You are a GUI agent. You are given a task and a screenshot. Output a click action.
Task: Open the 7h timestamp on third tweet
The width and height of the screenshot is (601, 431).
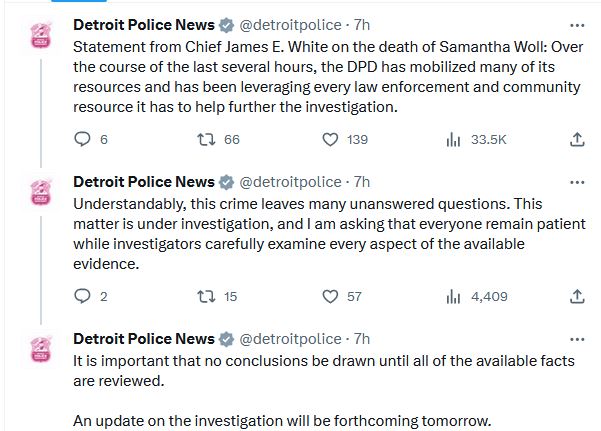(x=362, y=338)
